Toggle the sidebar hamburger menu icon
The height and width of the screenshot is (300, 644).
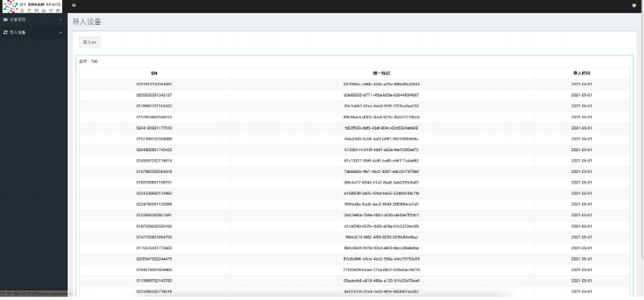point(74,6)
